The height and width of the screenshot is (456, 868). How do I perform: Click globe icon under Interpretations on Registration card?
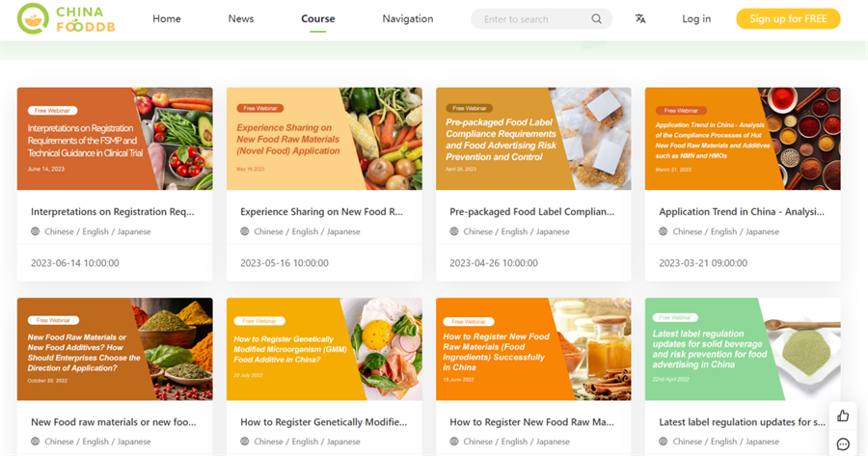pos(36,231)
